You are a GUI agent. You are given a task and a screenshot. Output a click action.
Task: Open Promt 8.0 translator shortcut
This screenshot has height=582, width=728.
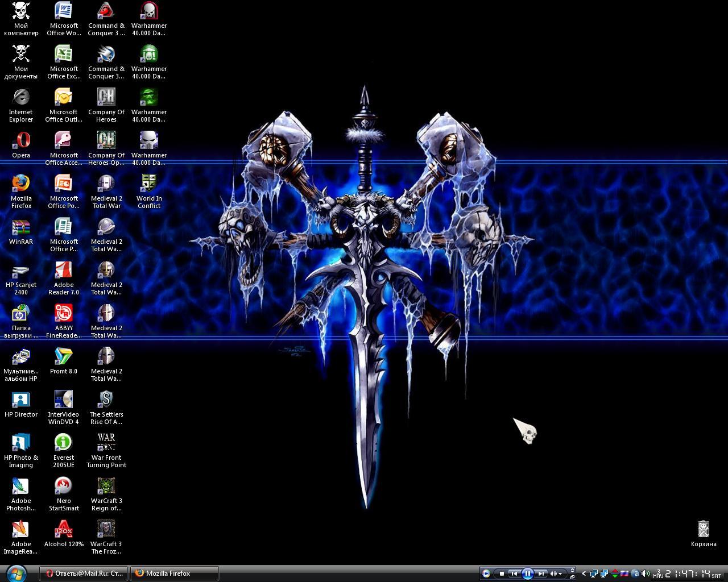tap(64, 361)
